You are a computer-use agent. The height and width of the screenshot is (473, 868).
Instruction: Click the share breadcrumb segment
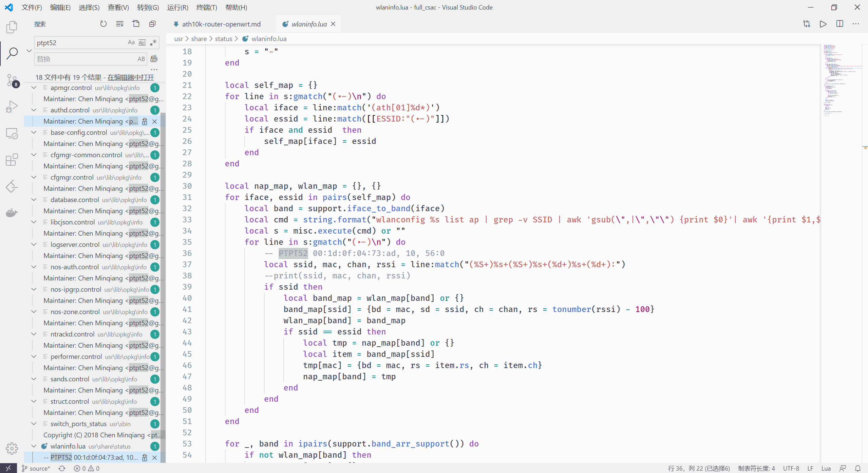[x=199, y=39]
